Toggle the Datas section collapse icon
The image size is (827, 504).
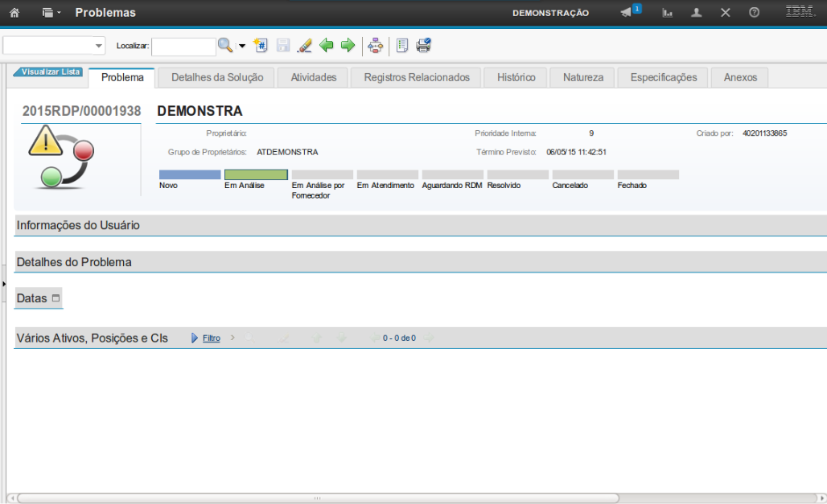pos(56,298)
